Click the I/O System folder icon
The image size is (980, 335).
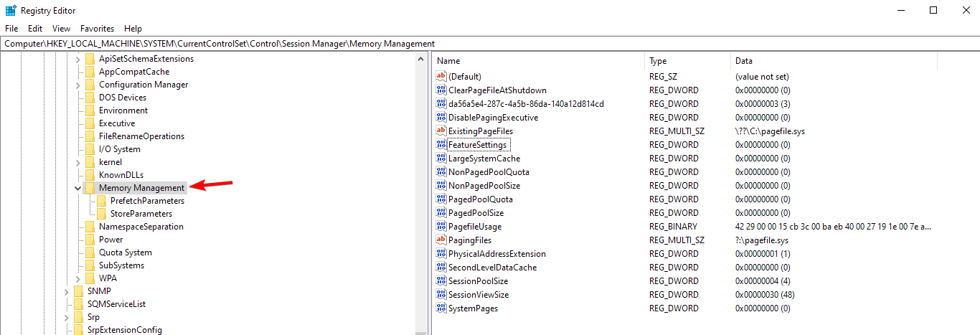[90, 149]
